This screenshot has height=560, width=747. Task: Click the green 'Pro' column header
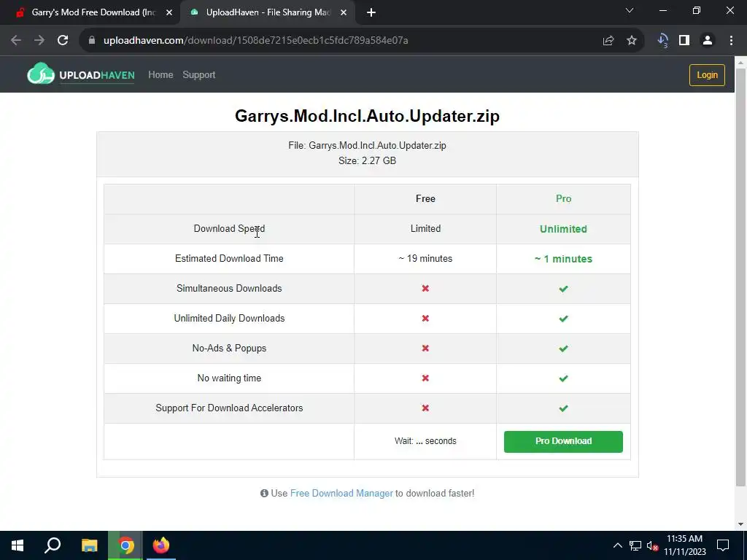coord(563,198)
